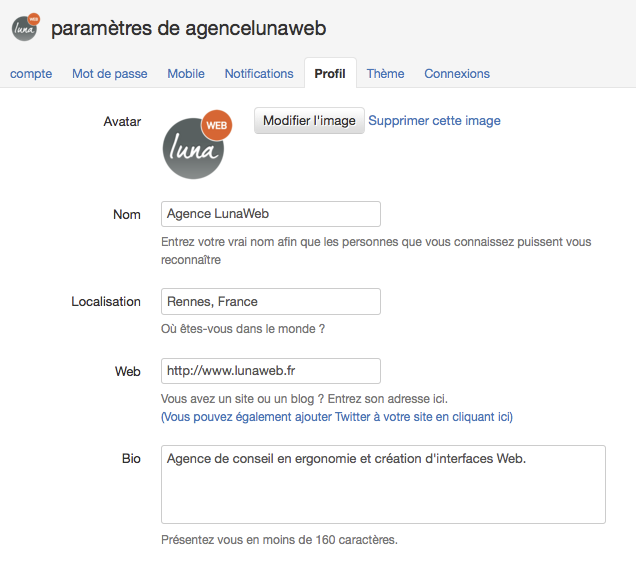This screenshot has width=636, height=567.
Task: Go to the Notifications tab
Action: 259,74
